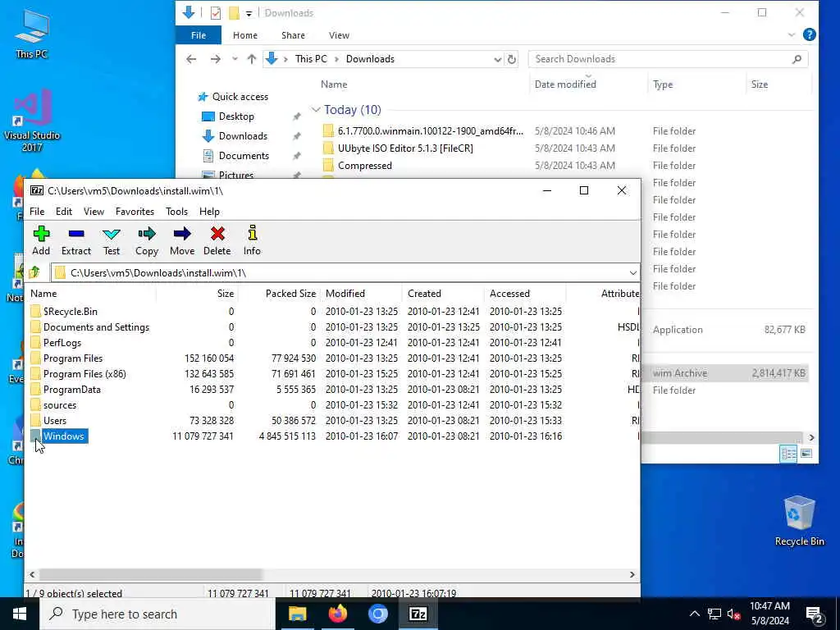
Task: Open Explorer recent locations dropdown
Action: coord(235,59)
